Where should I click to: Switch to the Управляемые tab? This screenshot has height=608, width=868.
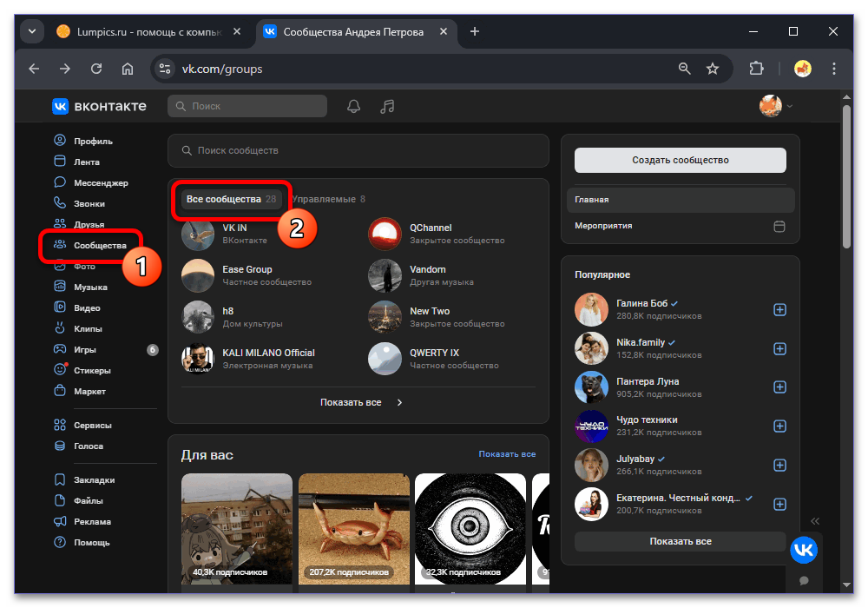point(329,199)
